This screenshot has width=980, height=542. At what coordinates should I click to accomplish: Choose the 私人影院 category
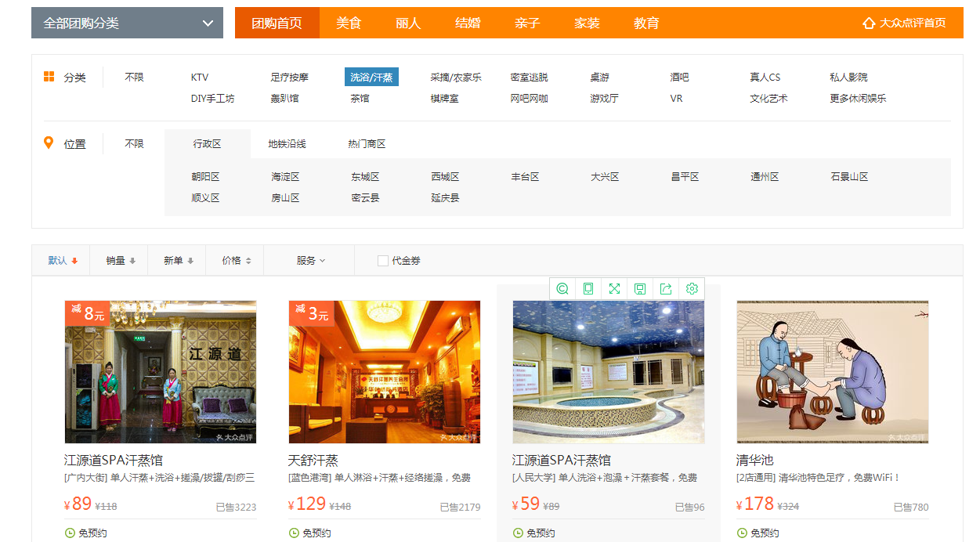click(849, 78)
